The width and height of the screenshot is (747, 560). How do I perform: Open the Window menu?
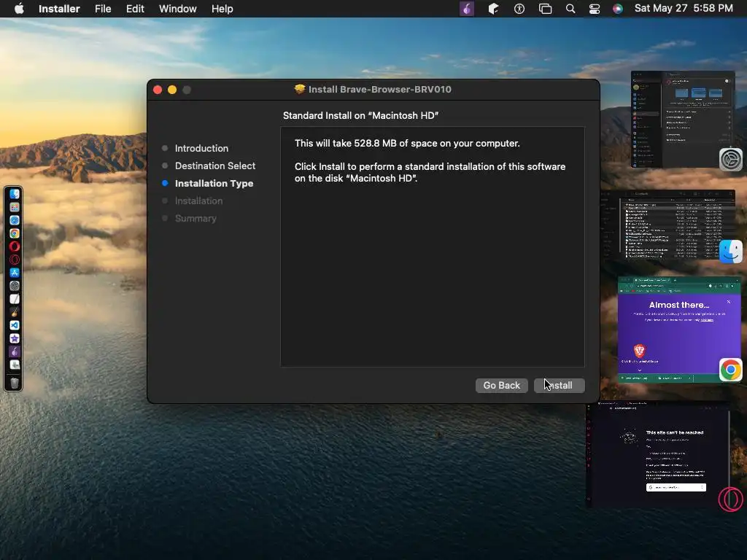click(178, 9)
